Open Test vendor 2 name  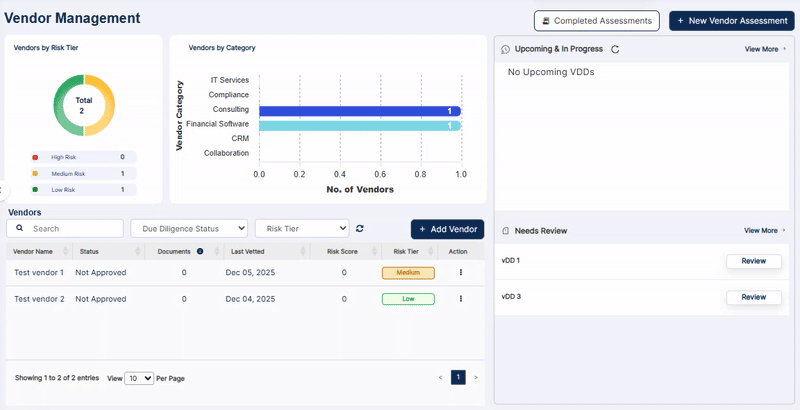coord(39,299)
